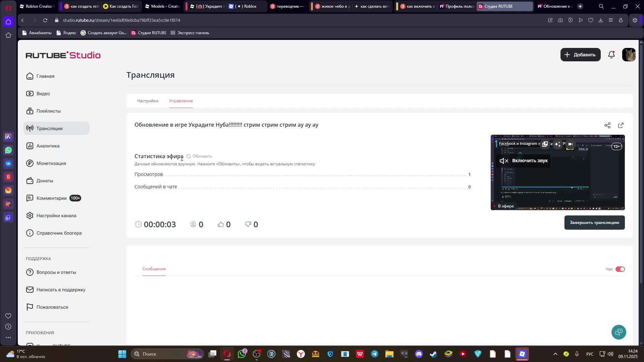Open Донаты in the sidebar
Screen dimensions: 644x362
[45, 181]
